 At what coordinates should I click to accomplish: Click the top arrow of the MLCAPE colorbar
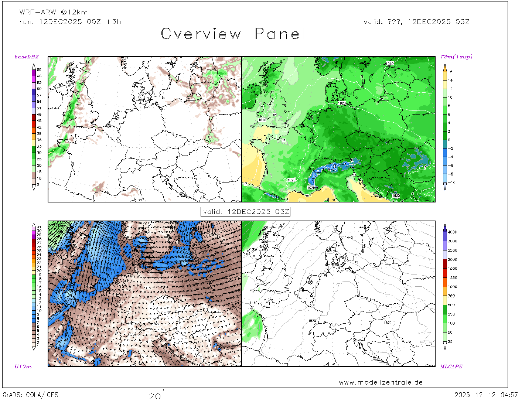tap(445, 226)
